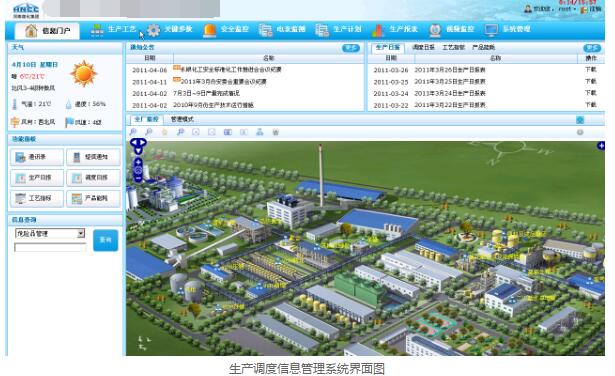
Task: Open the 生产工艺 menu
Action: (113, 29)
